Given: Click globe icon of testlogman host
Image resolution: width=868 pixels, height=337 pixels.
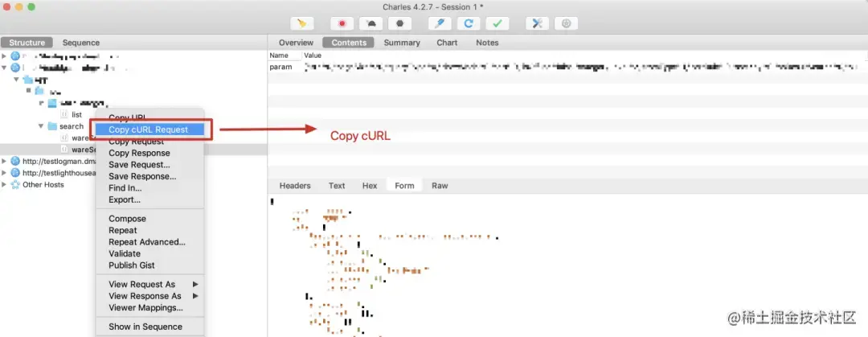Looking at the screenshot, I should click(x=15, y=162).
